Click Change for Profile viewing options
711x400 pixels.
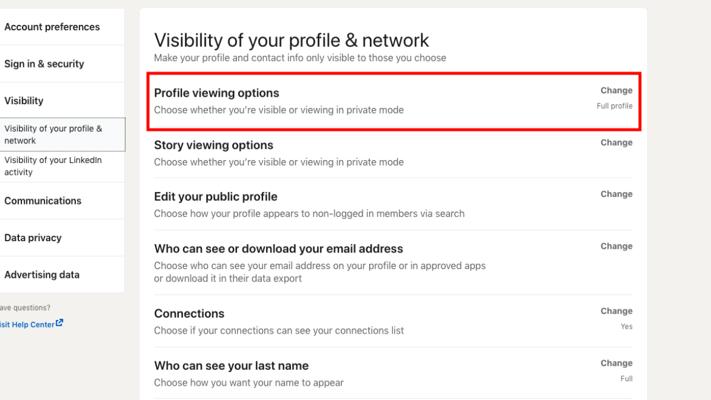pos(616,91)
